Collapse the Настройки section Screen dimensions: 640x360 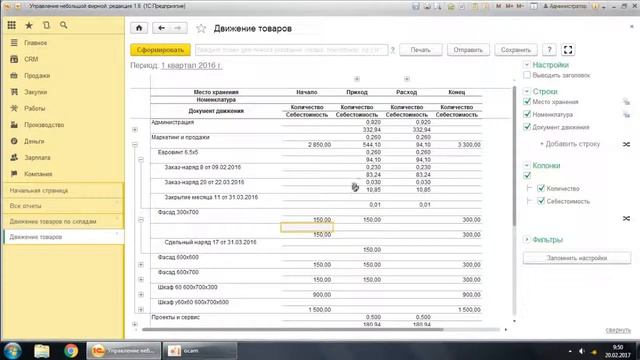pyautogui.click(x=527, y=65)
